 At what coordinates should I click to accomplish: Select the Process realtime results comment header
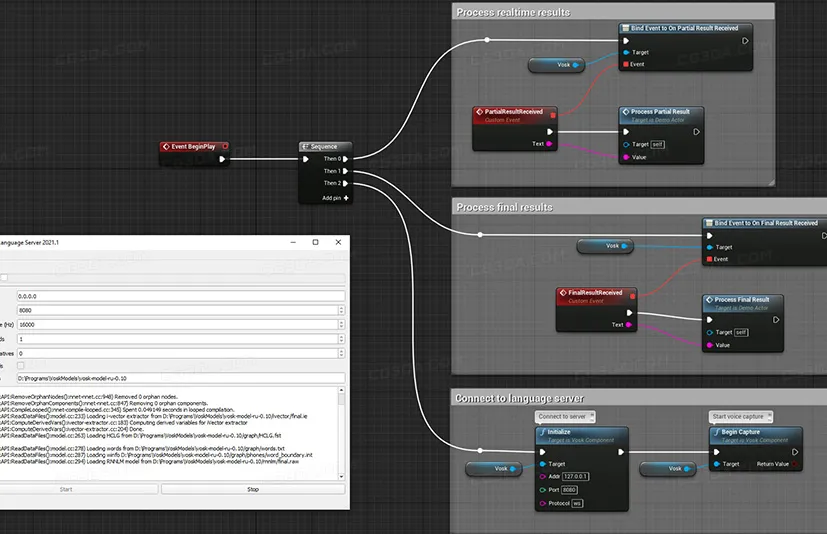(613, 12)
